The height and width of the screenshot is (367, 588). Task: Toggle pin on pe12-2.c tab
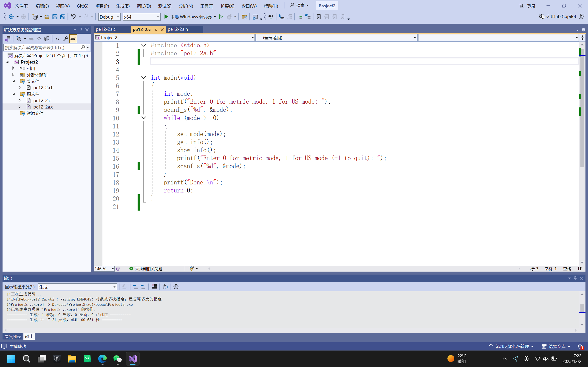tap(156, 30)
